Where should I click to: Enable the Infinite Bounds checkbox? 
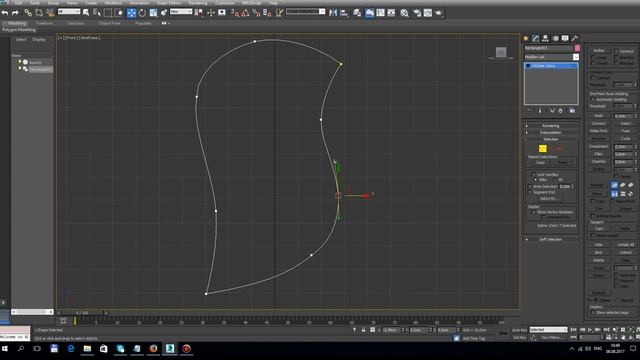click(x=593, y=216)
